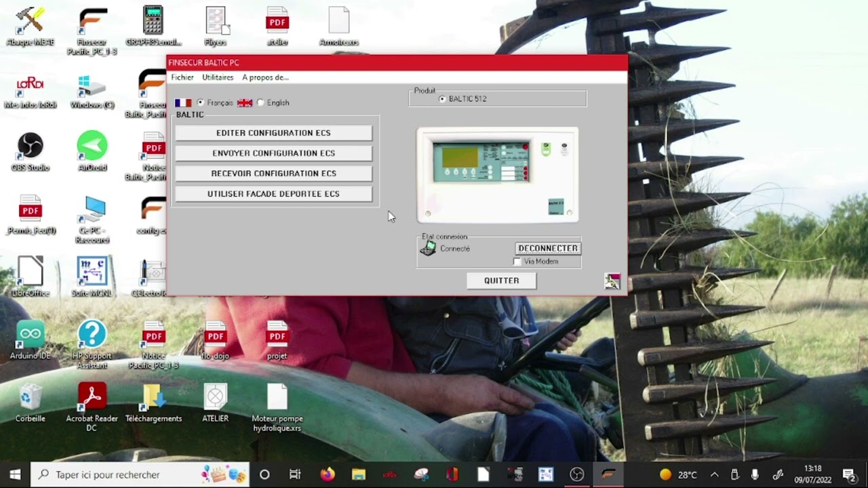
Task: Expand hidden system tray icons
Action: coord(715,474)
